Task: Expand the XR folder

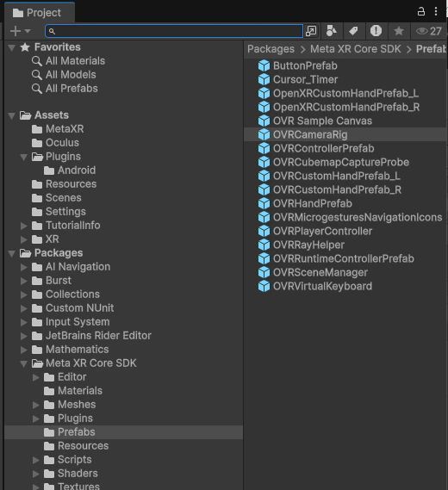Action: tap(24, 239)
